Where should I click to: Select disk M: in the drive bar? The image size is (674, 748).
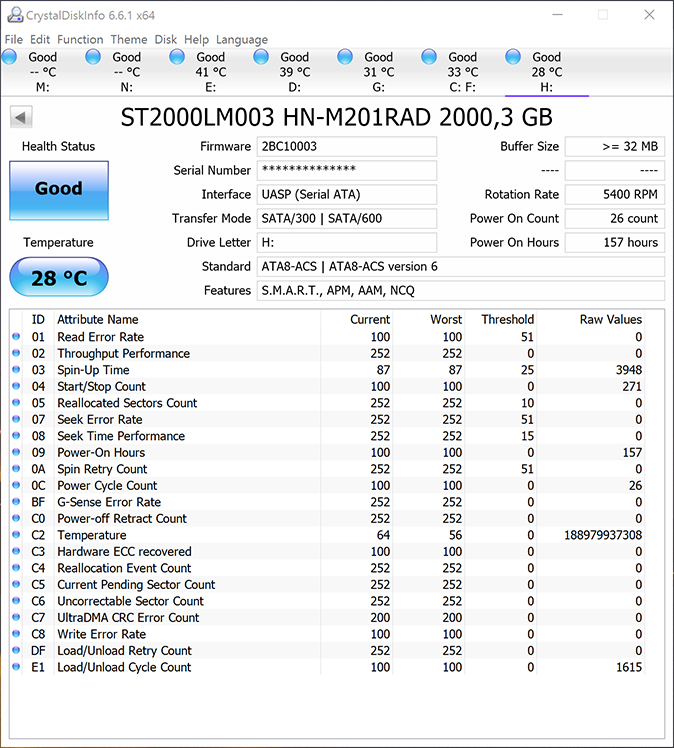[x=42, y=72]
